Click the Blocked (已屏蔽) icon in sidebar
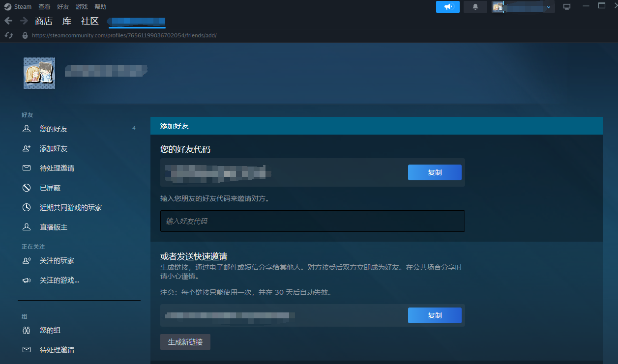618x364 pixels. [x=27, y=188]
